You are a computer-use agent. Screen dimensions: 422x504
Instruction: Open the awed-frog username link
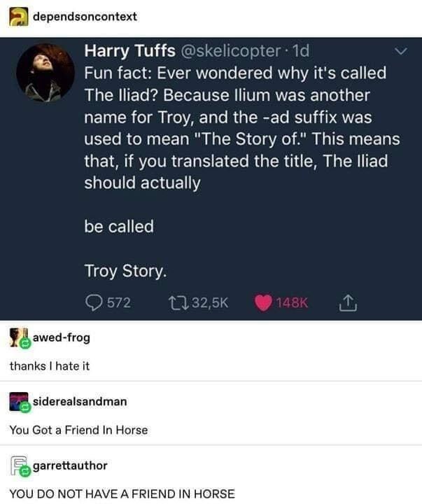pyautogui.click(x=62, y=338)
